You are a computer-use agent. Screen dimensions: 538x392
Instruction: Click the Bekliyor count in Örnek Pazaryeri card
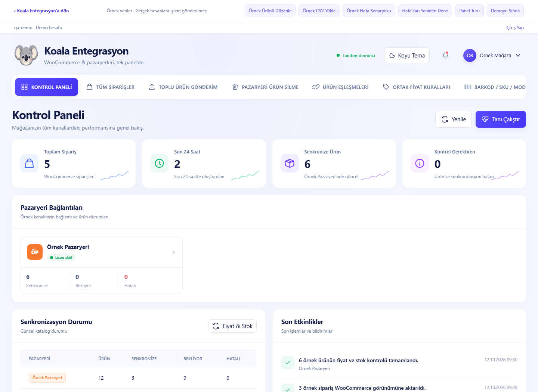click(77, 277)
